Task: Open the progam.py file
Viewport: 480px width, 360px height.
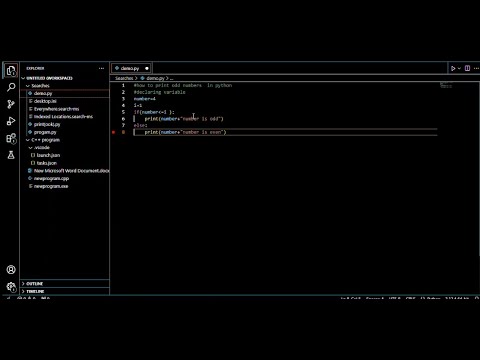Action: tap(65, 132)
